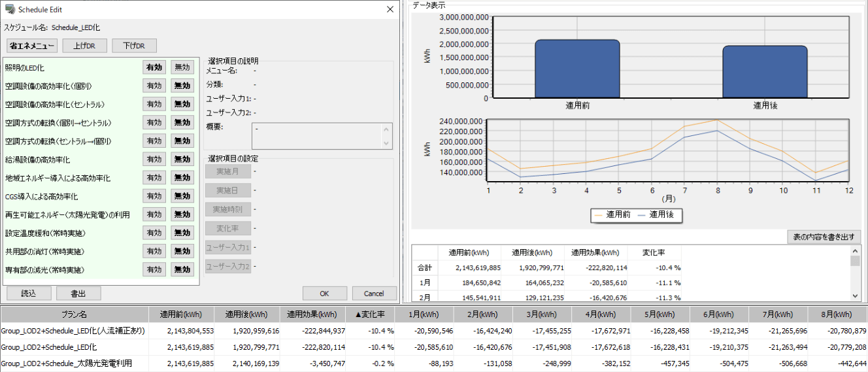Select the 合計 row in data table

pos(546,267)
